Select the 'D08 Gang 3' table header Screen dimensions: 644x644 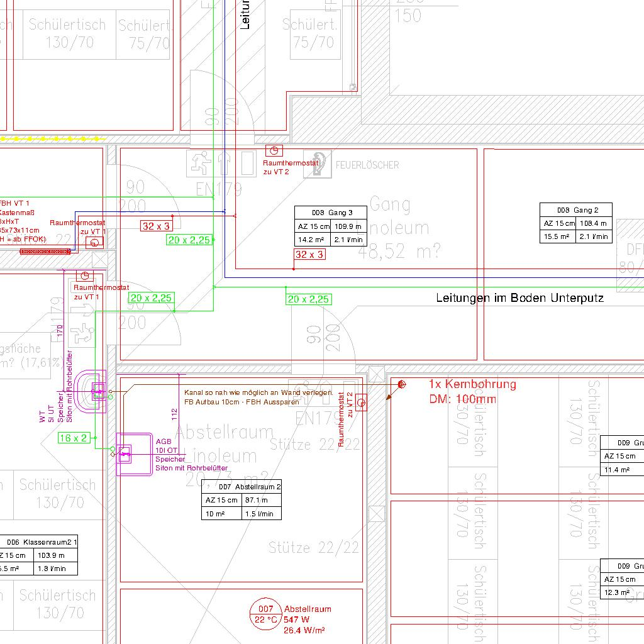331,213
